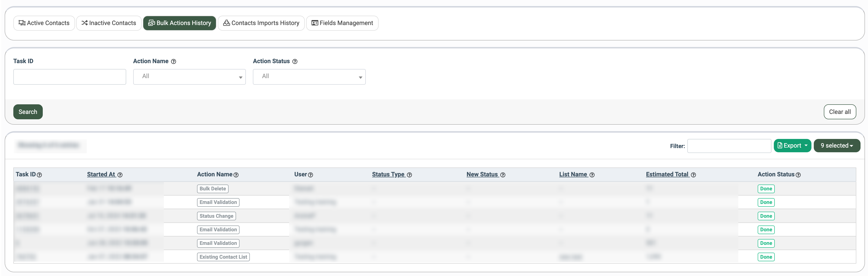Open the Action Status dropdown filter
The image size is (868, 276).
(309, 77)
